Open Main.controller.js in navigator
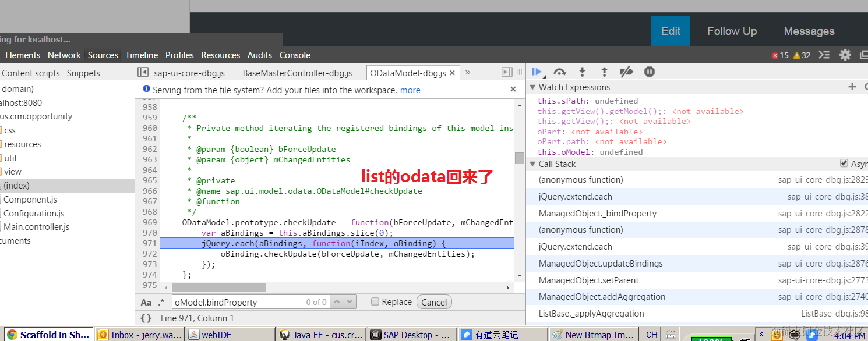This screenshot has height=341, width=868. coord(36,227)
